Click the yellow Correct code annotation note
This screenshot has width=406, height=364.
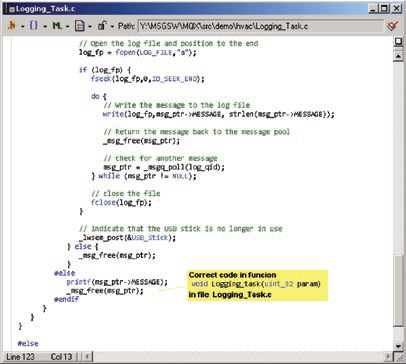257,285
